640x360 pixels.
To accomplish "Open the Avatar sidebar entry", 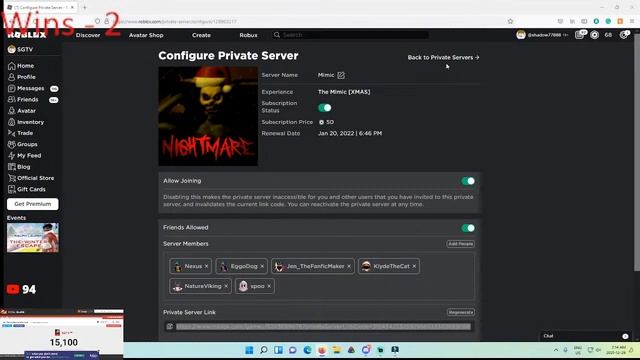I will [x=22, y=111].
